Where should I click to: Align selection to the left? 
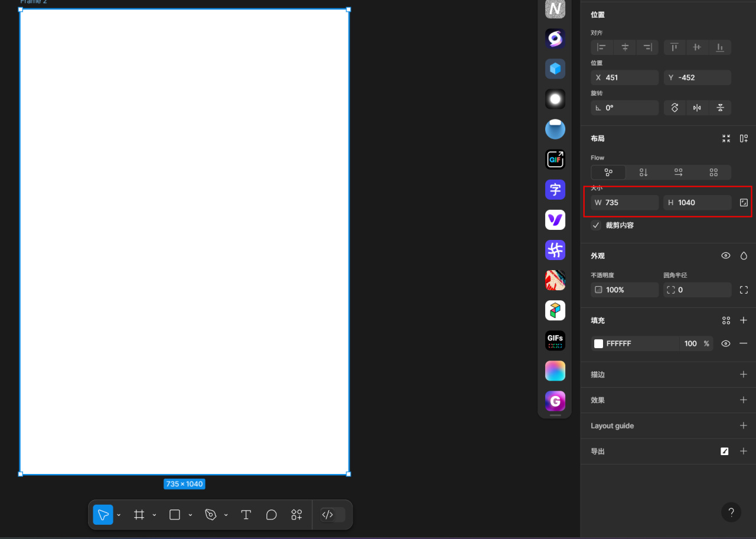coord(602,47)
